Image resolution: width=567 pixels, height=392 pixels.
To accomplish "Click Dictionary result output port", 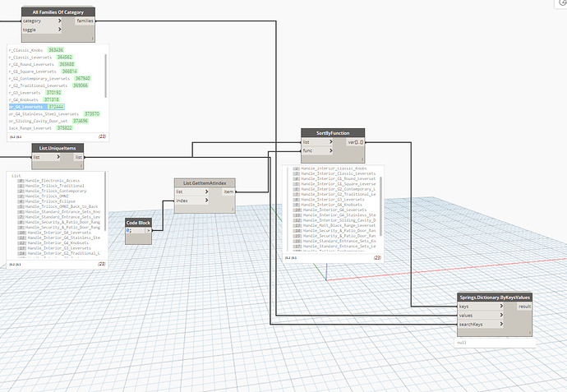I will [524, 307].
